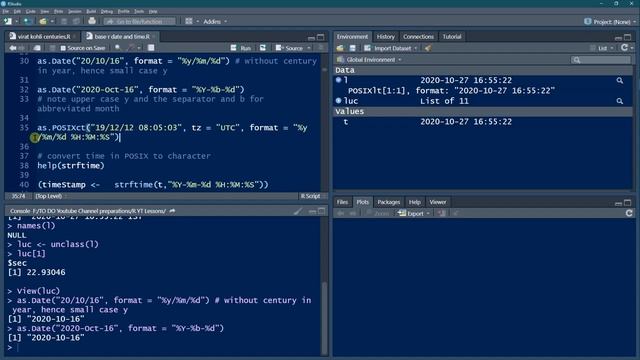
Task: Save the current script in editor toolbar
Action: (x=52, y=48)
